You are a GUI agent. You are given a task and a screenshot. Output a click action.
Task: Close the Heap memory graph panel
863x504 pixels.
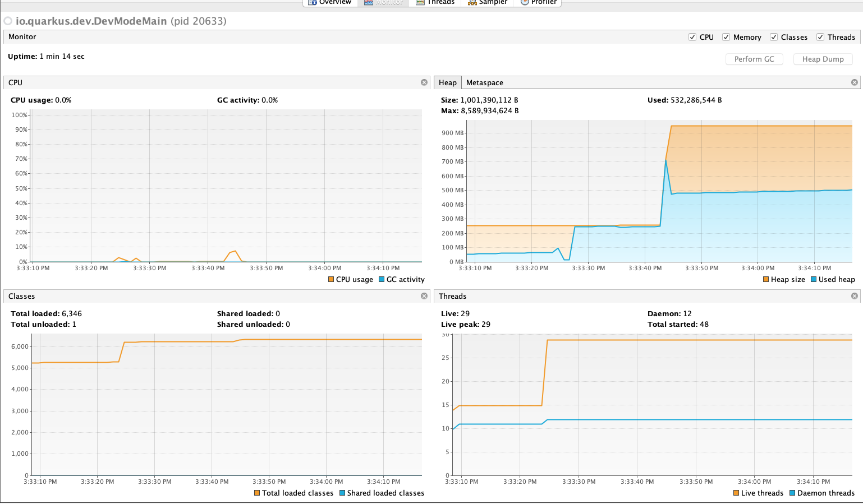coord(855,82)
